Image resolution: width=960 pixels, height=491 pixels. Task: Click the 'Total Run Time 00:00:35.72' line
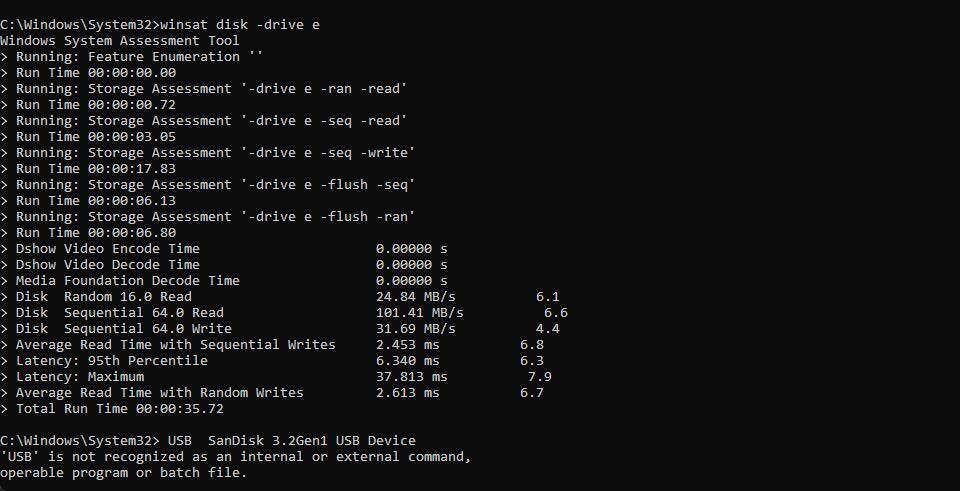coord(119,409)
